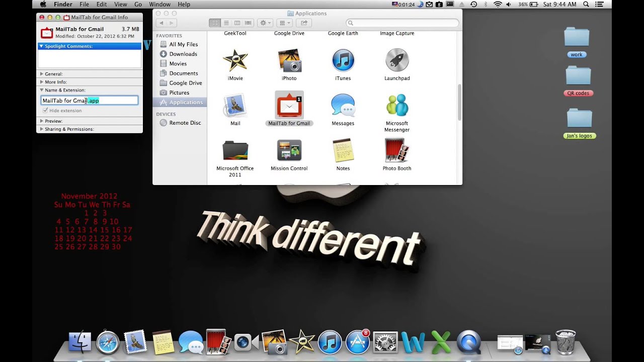Screen dimensions: 644x362
Task: Select the Messages app in Applications
Action: 343,105
